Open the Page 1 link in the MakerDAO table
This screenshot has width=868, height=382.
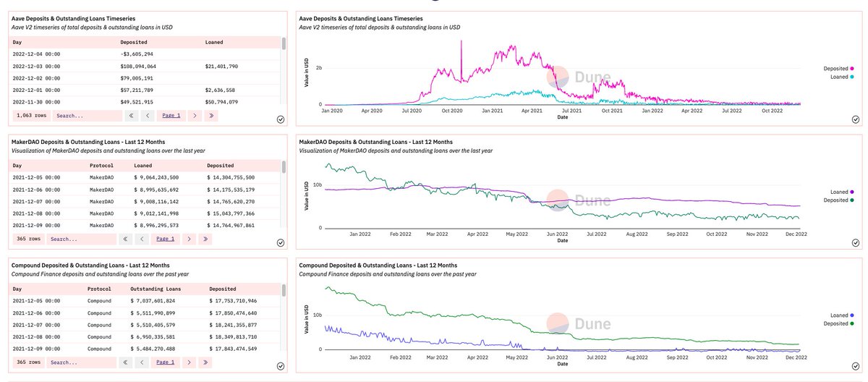coord(166,238)
